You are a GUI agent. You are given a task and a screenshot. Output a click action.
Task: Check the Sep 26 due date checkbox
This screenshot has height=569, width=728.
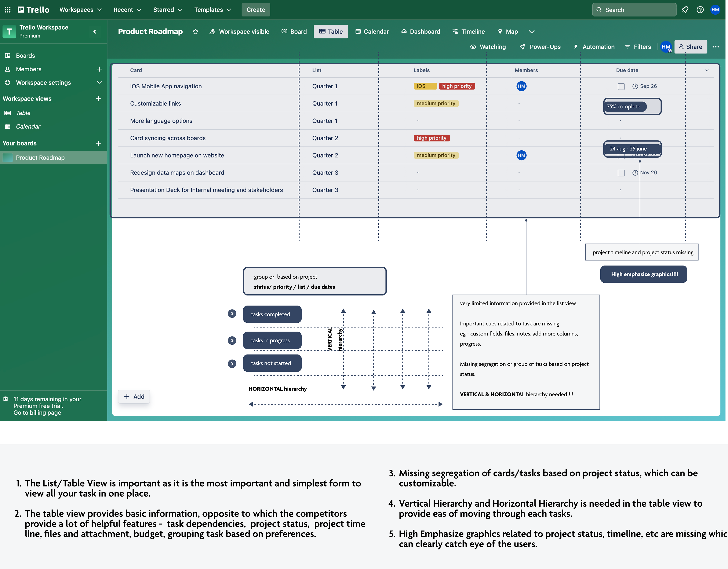621,86
